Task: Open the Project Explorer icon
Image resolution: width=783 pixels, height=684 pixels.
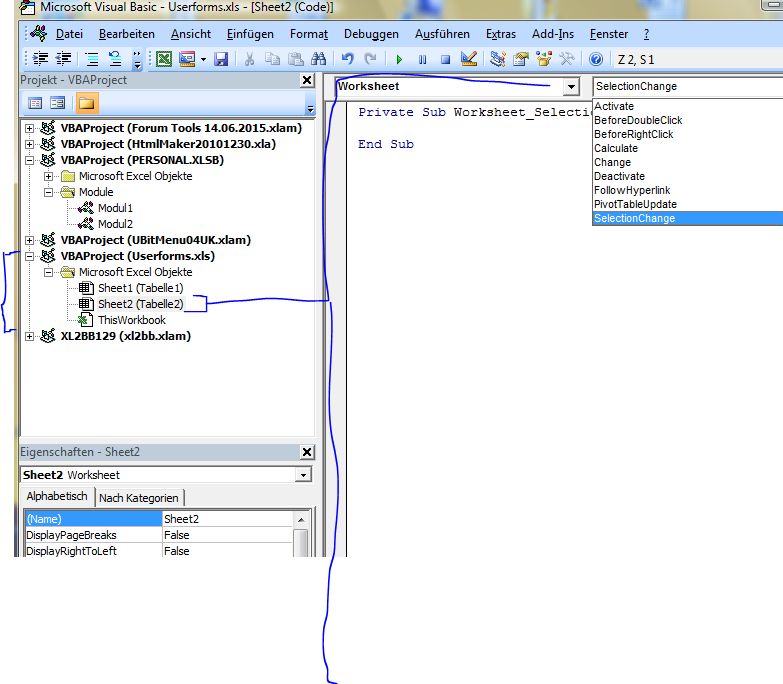Action: click(x=497, y=59)
